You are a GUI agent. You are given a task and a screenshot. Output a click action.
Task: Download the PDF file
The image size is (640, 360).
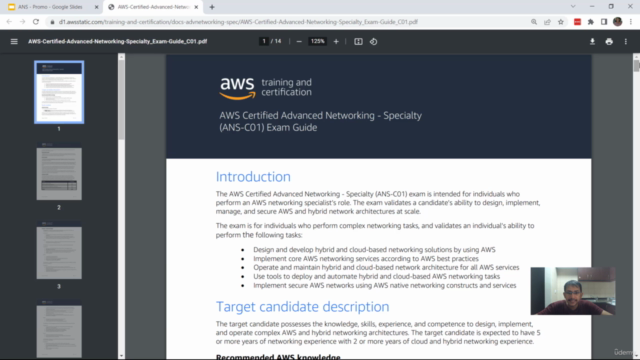point(592,41)
